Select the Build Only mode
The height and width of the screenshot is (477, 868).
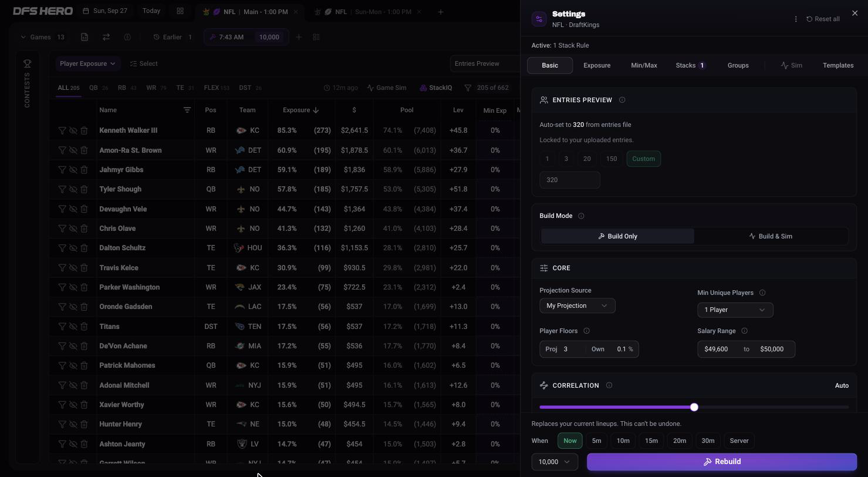617,236
